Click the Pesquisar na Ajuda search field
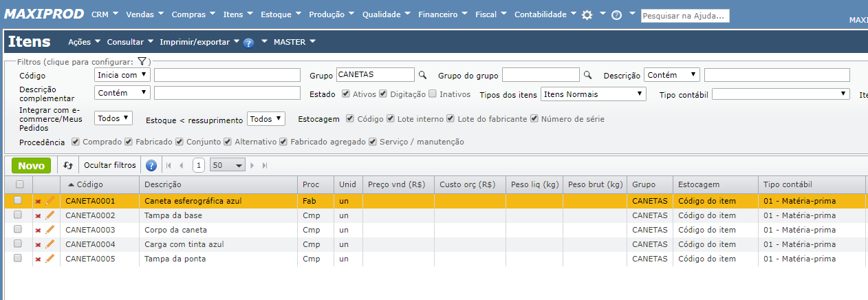 click(x=684, y=16)
